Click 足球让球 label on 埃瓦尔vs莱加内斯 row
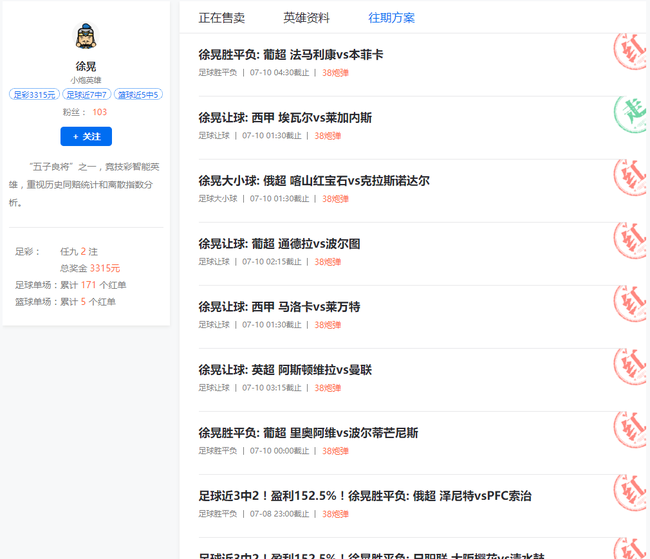 [x=214, y=136]
